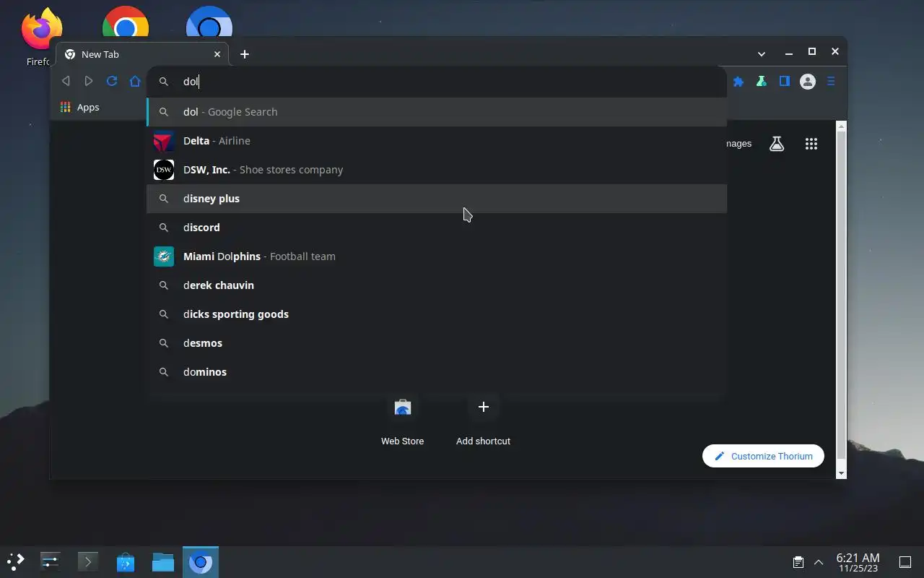Expand the tab search chevron

click(762, 53)
